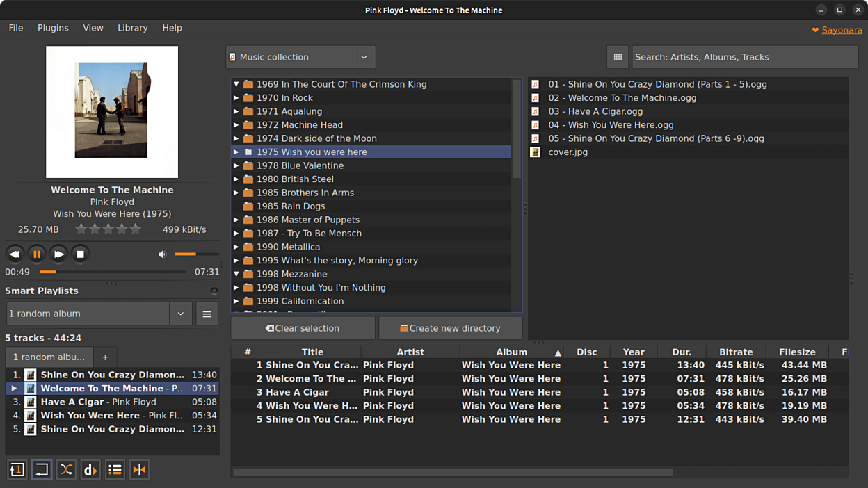Open the Library menu

[132, 28]
